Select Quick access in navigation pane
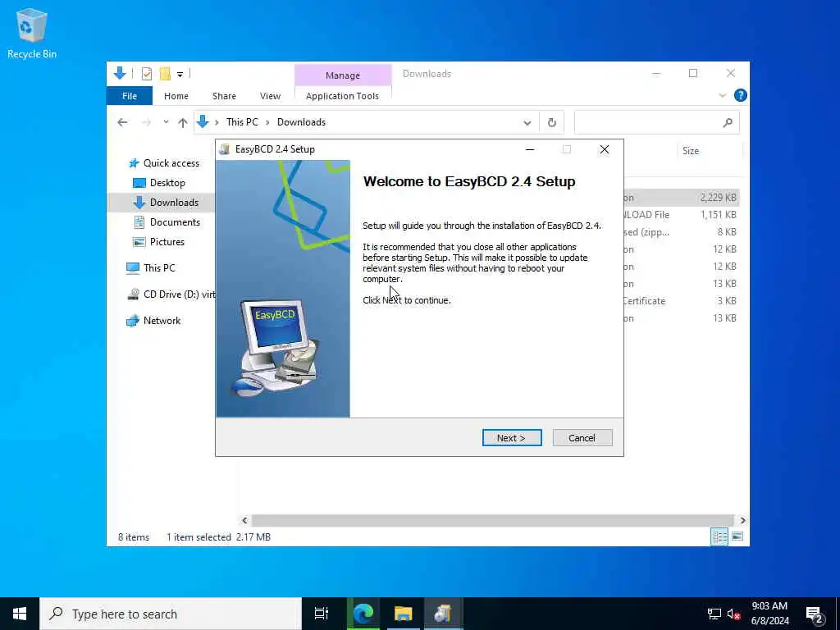The height and width of the screenshot is (630, 840). tap(164, 163)
